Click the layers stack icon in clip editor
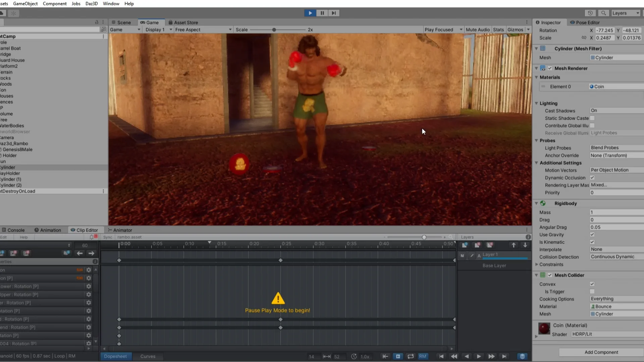The height and width of the screenshot is (362, 644). tap(522, 356)
